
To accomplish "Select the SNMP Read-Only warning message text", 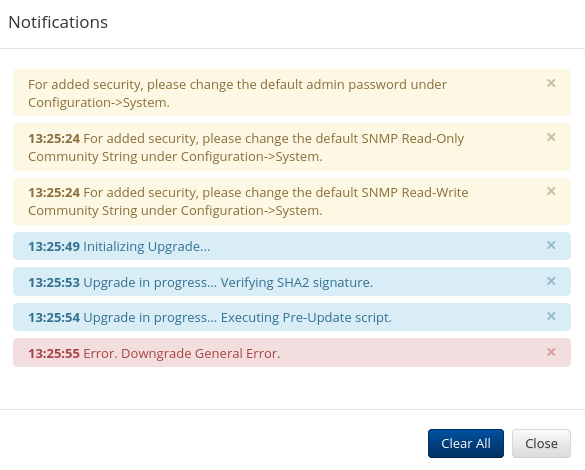I will [x=246, y=147].
